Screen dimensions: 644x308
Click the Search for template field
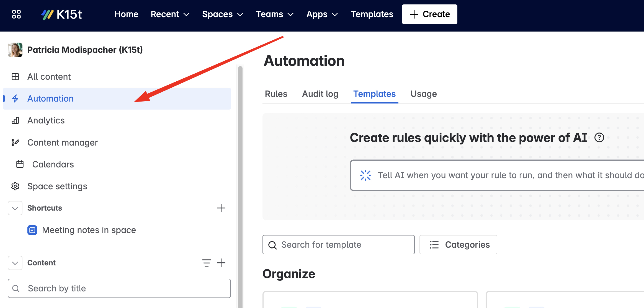tap(338, 245)
